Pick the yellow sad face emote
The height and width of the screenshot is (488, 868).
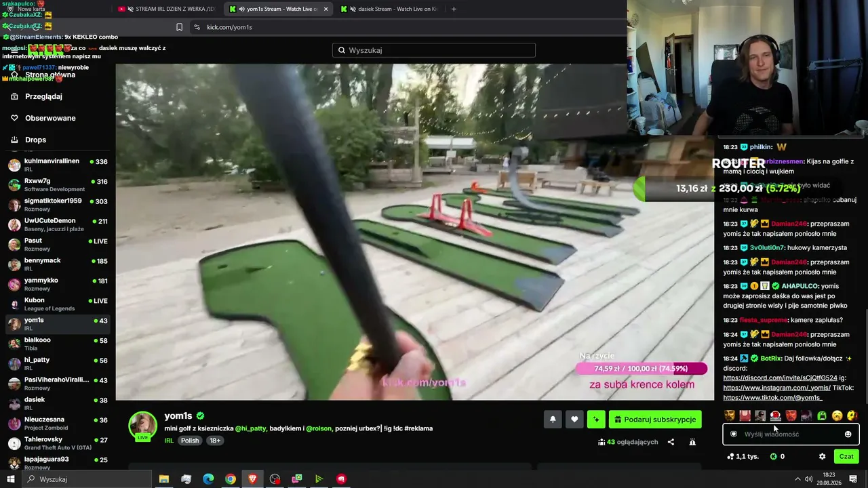[x=837, y=415]
